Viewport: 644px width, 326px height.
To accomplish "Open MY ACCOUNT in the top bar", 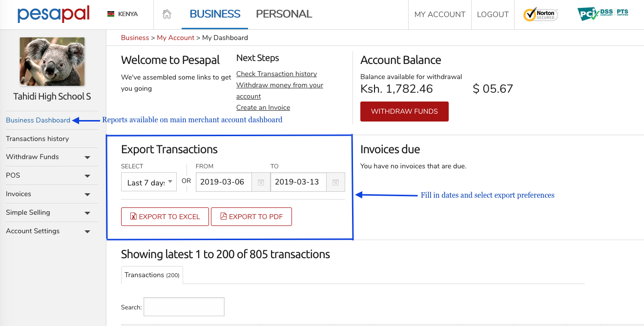I will click(x=439, y=15).
